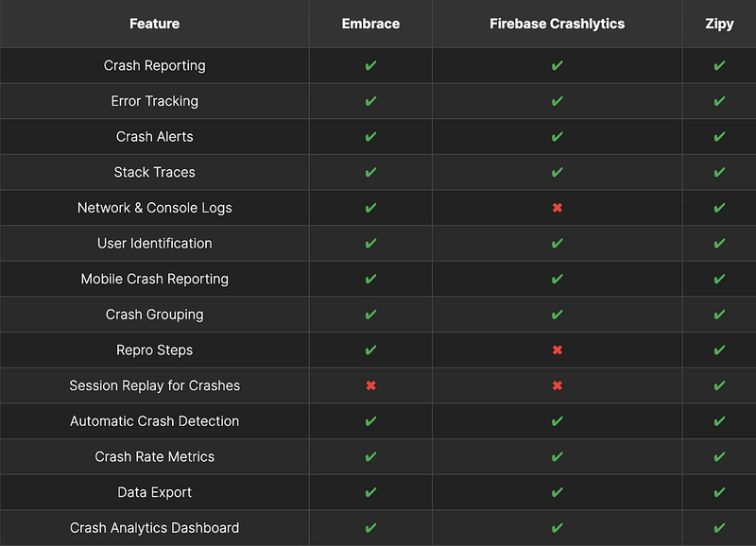756x546 pixels.
Task: Select the Embrace column header
Action: [370, 24]
